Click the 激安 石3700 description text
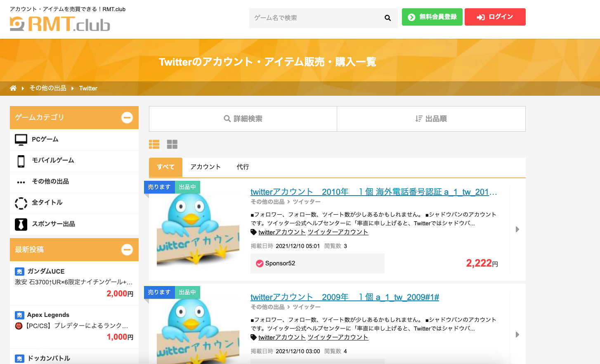 74,282
